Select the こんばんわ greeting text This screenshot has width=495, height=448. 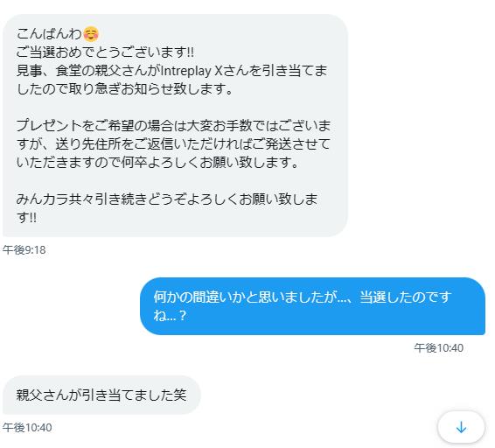coord(49,33)
